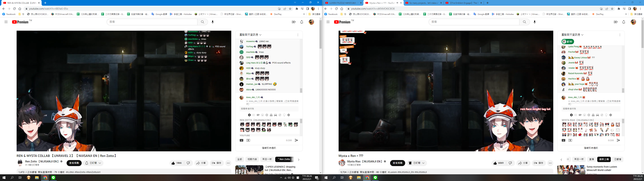Viewport: 644px width, 181px height.
Task: Save Mysta Rias stream to playlist
Action: [539, 163]
